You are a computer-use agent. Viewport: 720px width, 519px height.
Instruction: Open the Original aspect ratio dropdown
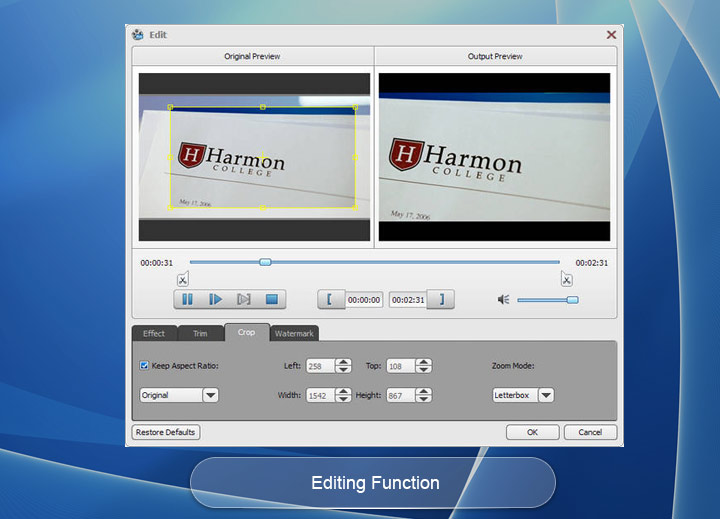click(x=211, y=395)
